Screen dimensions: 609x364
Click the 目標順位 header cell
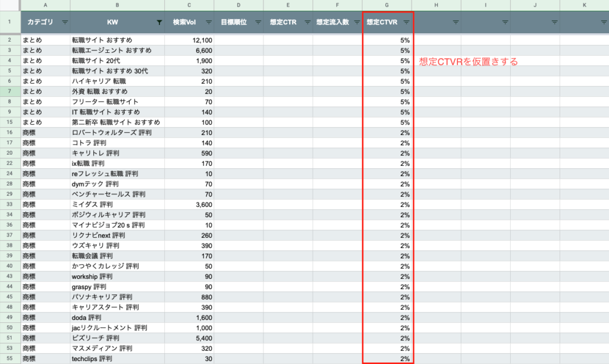[x=238, y=22]
